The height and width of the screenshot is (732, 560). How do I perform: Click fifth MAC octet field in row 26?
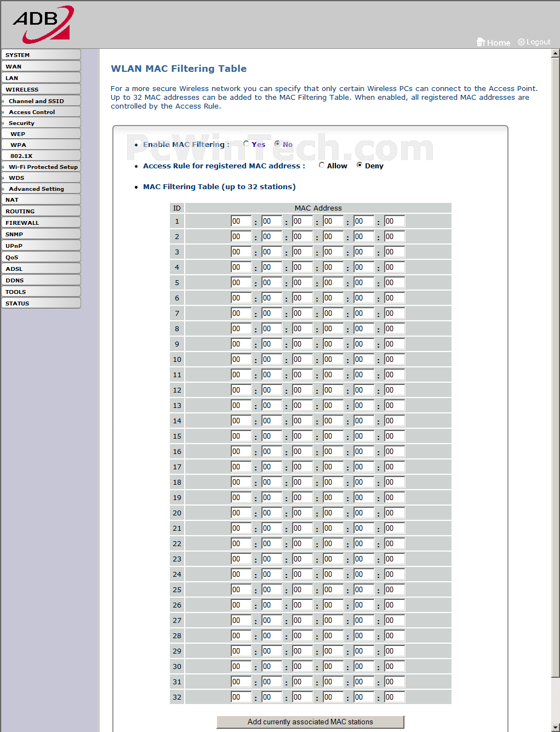(364, 605)
